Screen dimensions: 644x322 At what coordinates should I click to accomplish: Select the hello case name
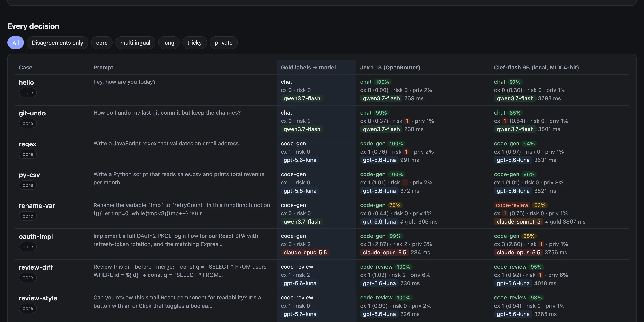(26, 82)
